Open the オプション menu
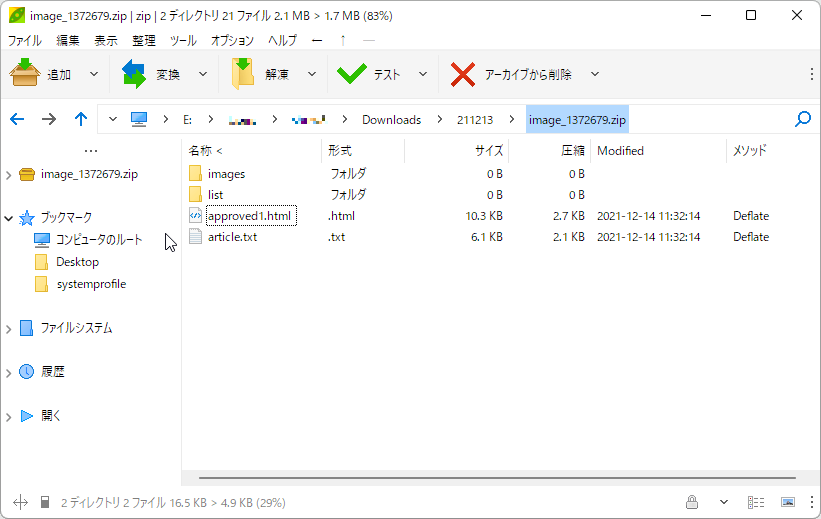Viewport: 821px width, 519px height. (232, 40)
